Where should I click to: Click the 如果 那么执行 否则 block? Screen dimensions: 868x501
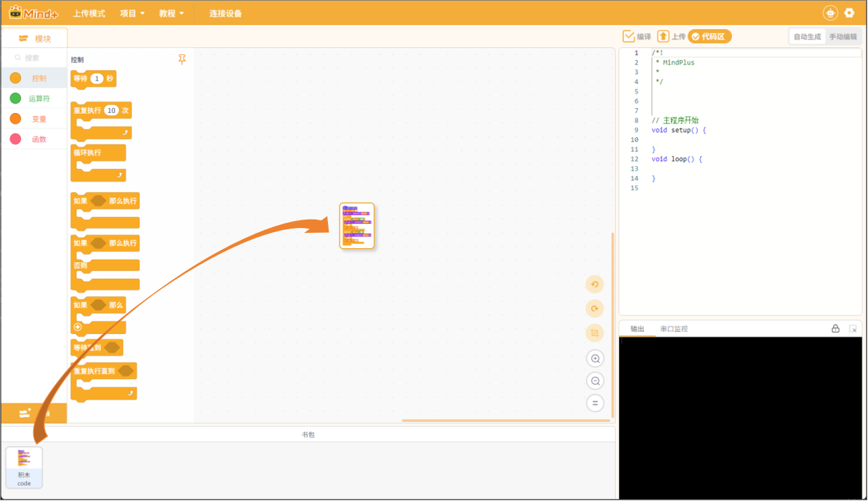105,263
